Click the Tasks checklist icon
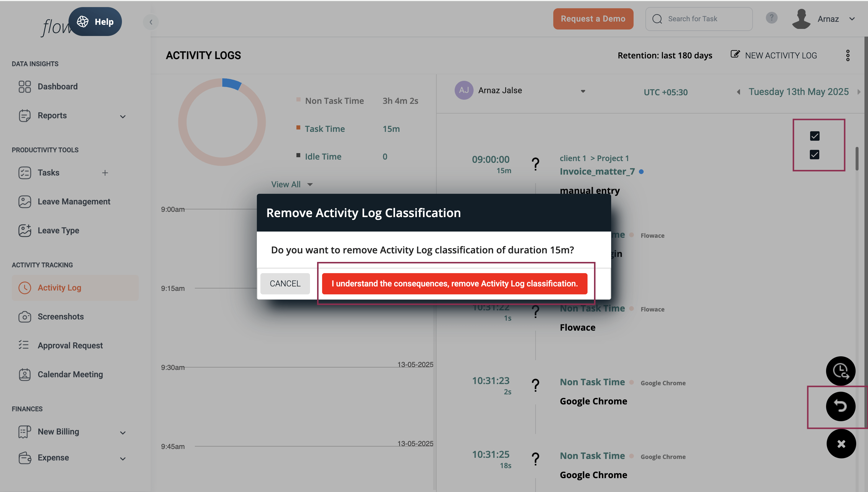The width and height of the screenshot is (868, 492). 24,173
